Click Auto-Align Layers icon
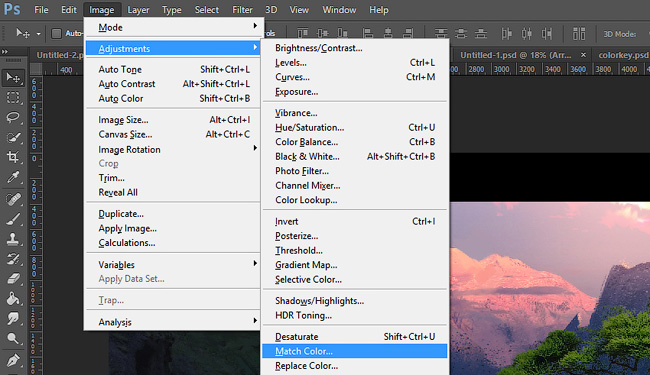 click(x=579, y=33)
